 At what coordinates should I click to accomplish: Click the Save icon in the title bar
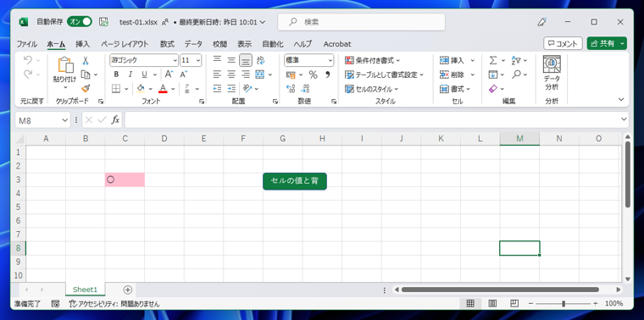tap(104, 22)
